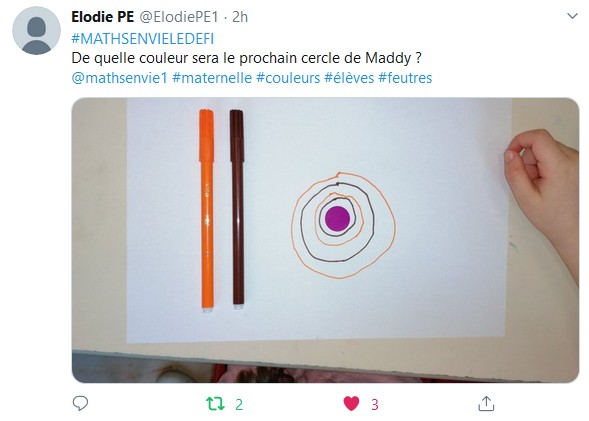The width and height of the screenshot is (589, 421).
Task: Open the #élèves hashtag
Action: coord(349,78)
